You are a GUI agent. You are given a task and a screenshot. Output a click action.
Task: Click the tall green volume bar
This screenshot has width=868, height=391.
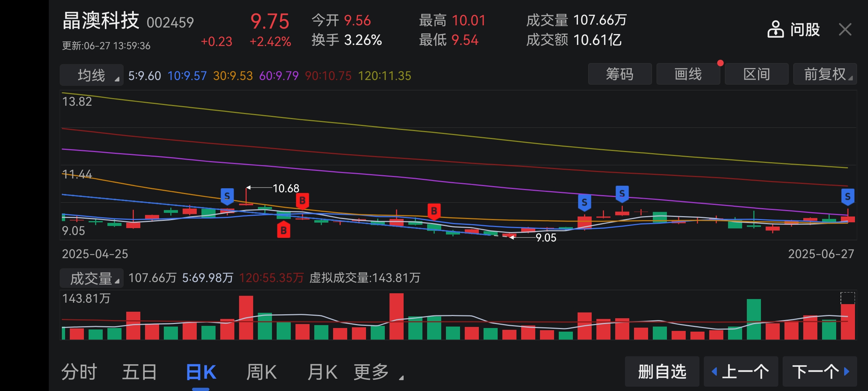point(754,319)
